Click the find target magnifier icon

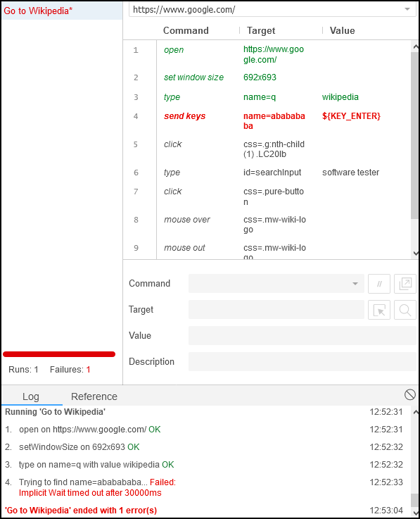click(x=405, y=310)
